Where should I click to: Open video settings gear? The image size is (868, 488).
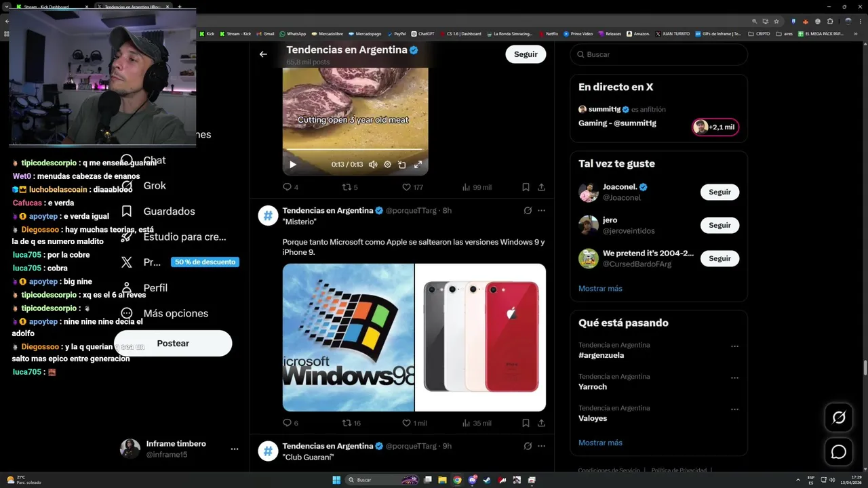tap(387, 165)
